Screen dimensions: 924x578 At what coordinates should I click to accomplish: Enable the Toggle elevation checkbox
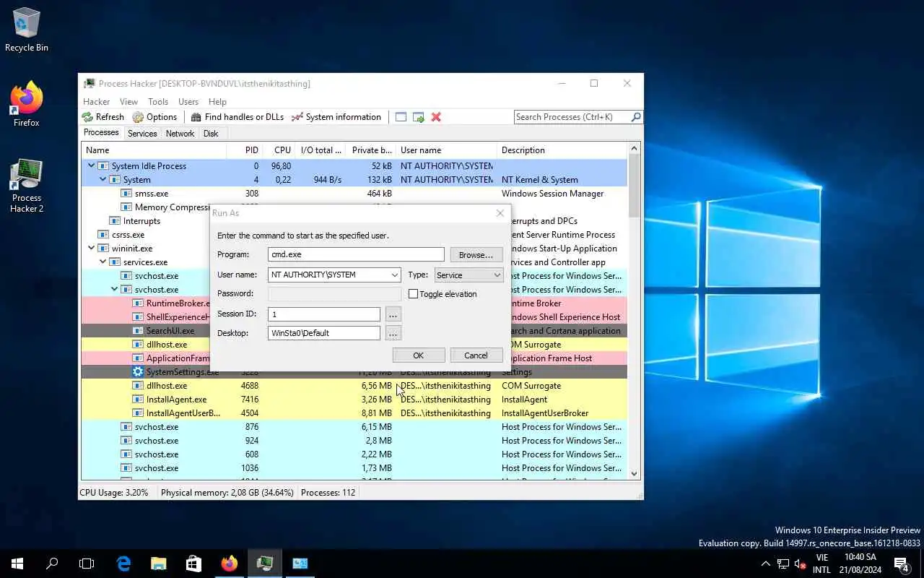[x=413, y=294]
